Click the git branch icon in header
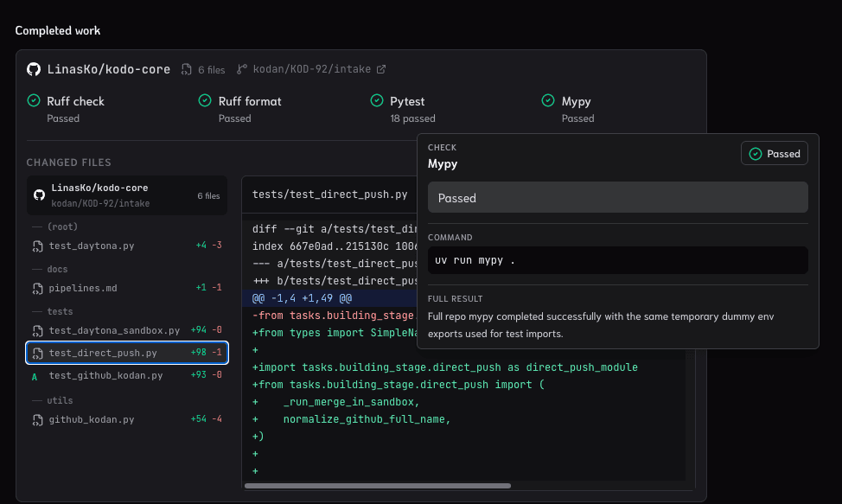Image resolution: width=842 pixels, height=504 pixels. [x=242, y=69]
